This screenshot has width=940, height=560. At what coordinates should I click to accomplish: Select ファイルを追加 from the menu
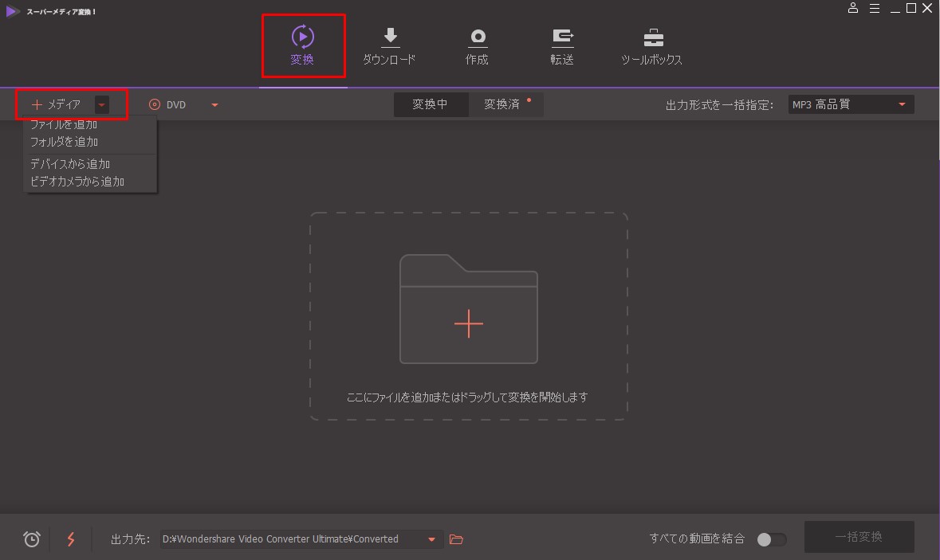pyautogui.click(x=64, y=125)
